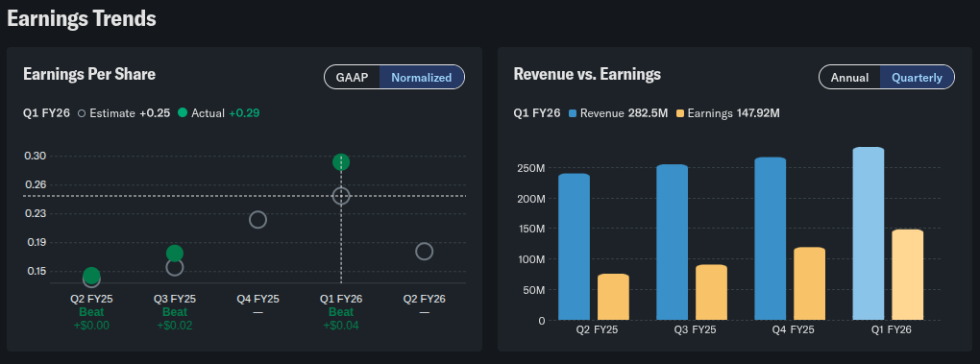
Task: Click the Q3 FY25 Beat +$0.02 label
Action: (175, 319)
